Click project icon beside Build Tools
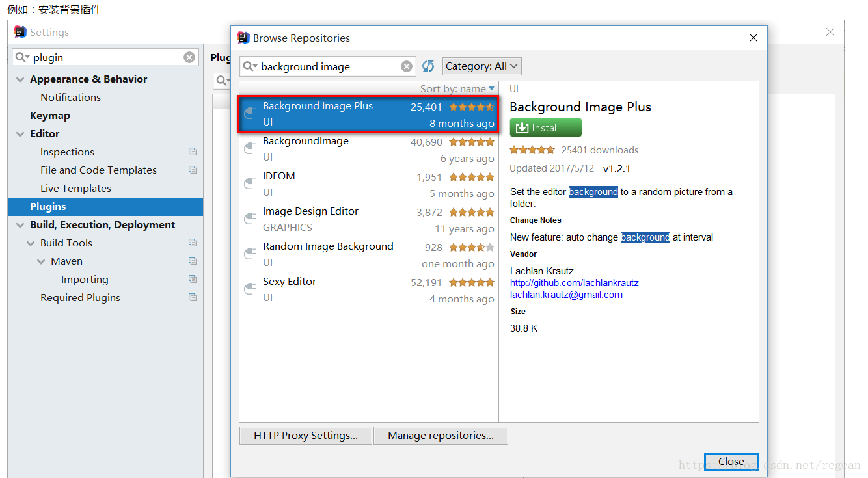Viewport: 868px width, 478px height. (193, 243)
